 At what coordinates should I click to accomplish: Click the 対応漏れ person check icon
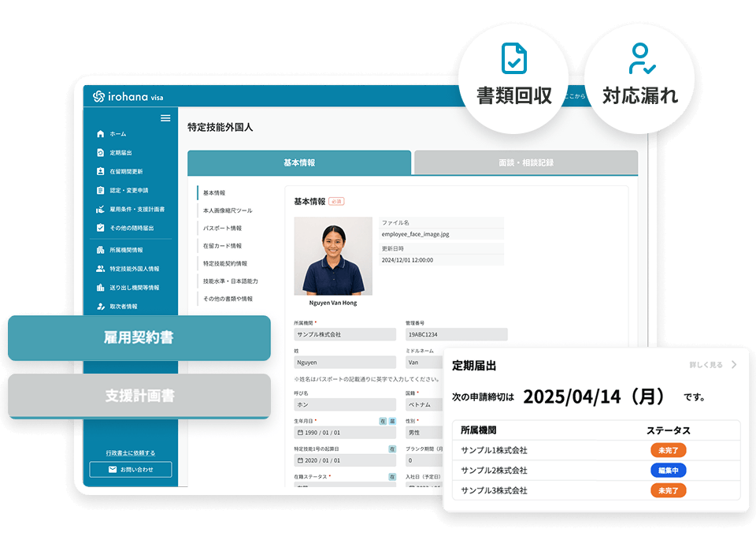point(642,58)
